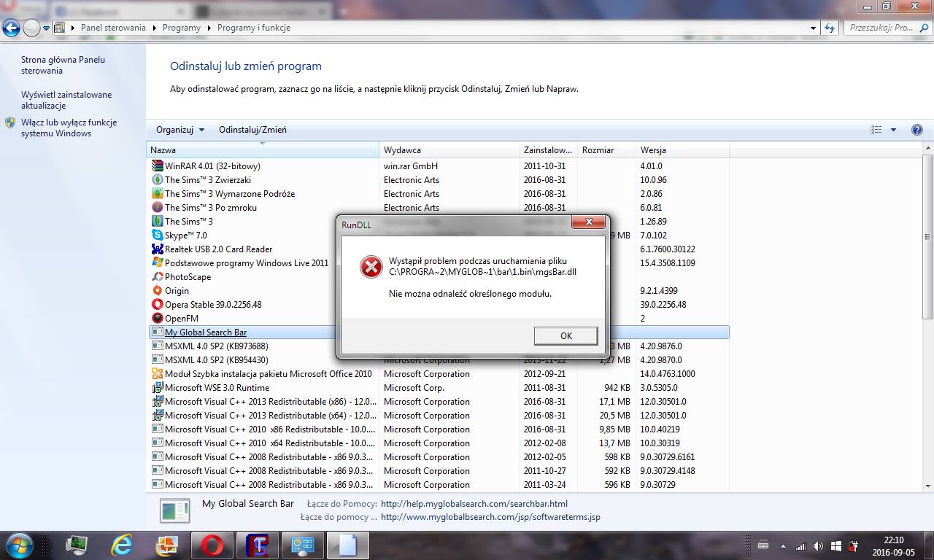Select Visual C++ 2013 Redistributable (x64) entry
The image size is (934, 560).
pos(271,416)
